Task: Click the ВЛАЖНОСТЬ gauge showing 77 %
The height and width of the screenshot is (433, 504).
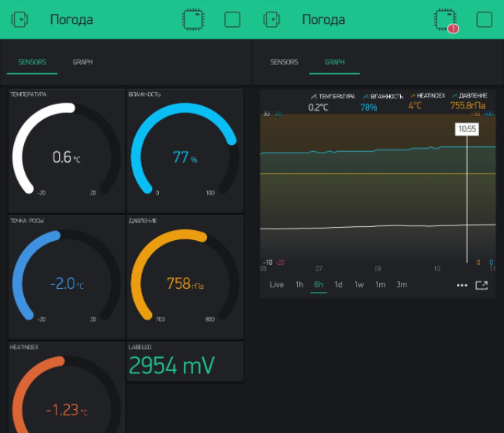Action: [185, 151]
